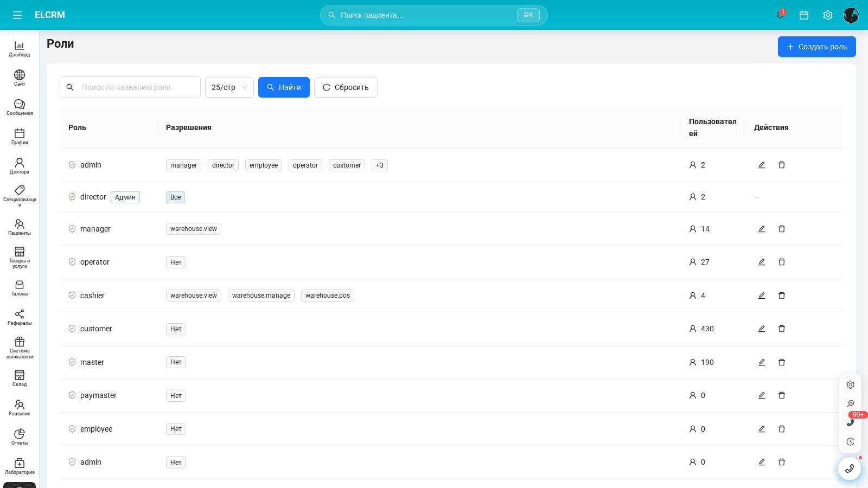Navigate to Дашборд sidebar item
Screen dimensions: 868x488
(20, 49)
